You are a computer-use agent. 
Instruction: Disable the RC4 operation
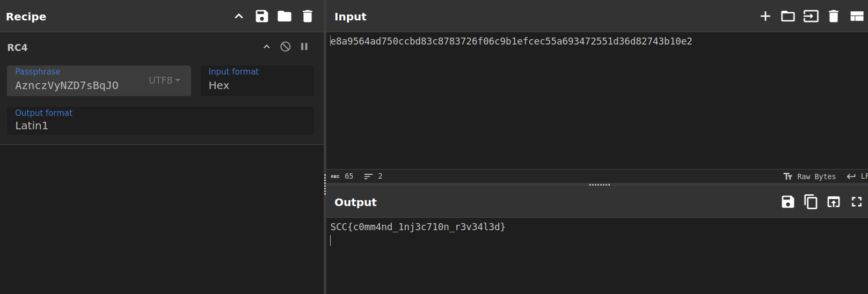pyautogui.click(x=286, y=47)
